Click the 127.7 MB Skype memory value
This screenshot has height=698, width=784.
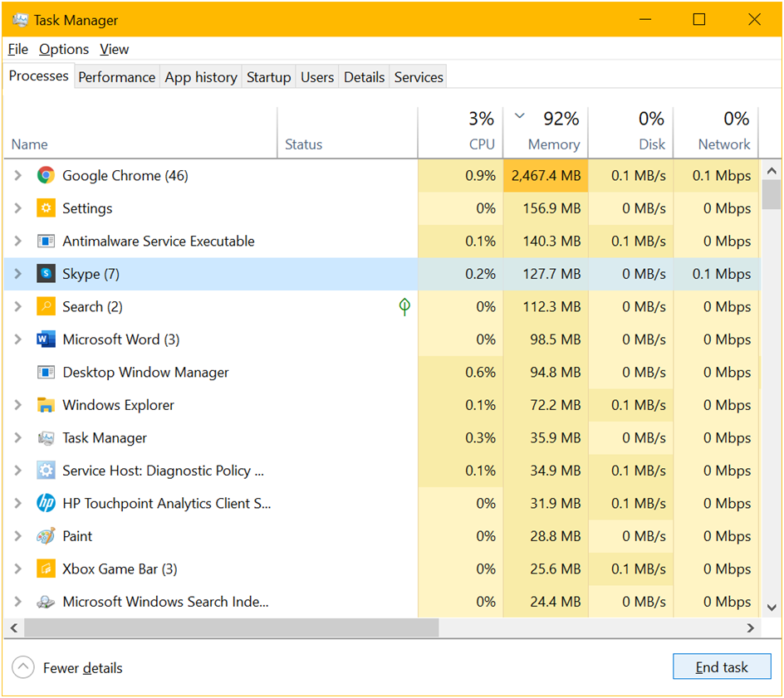pyautogui.click(x=551, y=274)
